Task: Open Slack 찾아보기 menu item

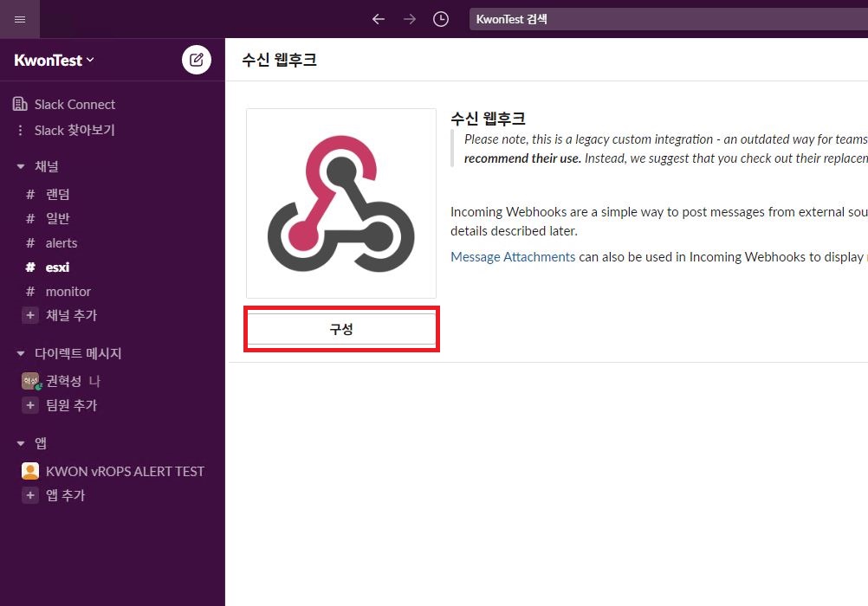Action: click(74, 130)
